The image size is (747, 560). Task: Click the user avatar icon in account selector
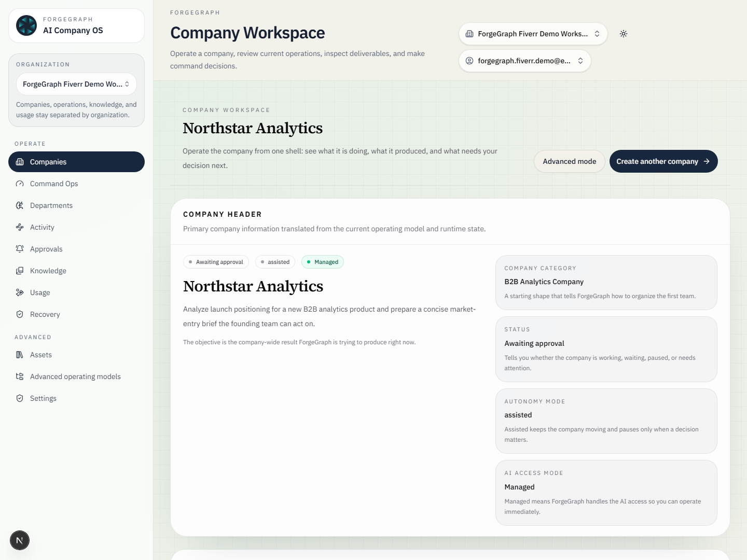click(469, 61)
